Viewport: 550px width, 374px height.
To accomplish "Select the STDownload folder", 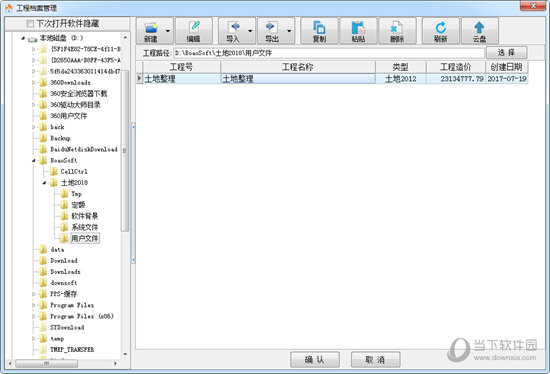I will coord(67,328).
